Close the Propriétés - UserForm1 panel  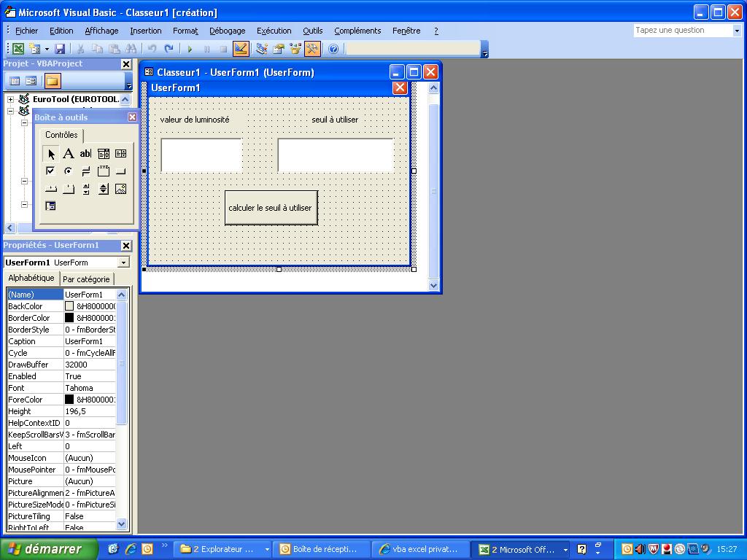125,245
